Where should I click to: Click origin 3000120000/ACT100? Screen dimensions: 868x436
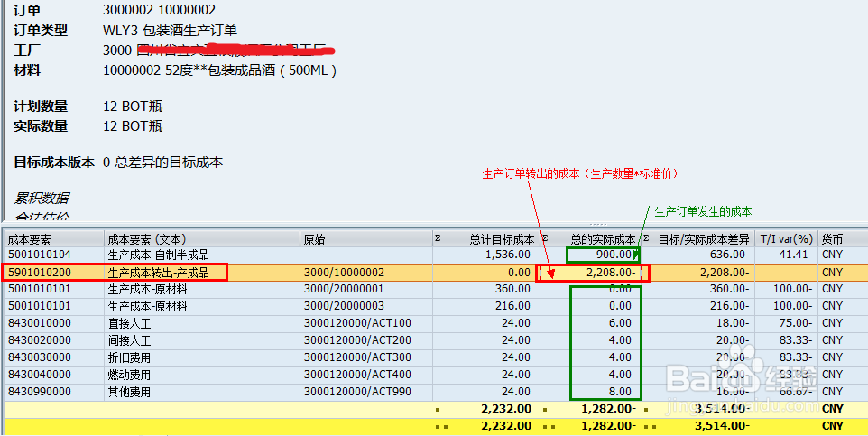357,323
